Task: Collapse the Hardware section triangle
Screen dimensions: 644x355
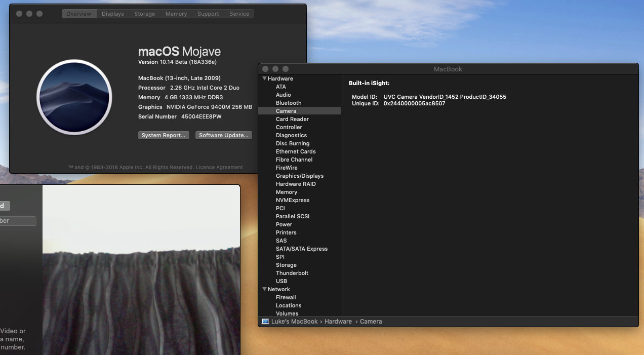Action: [264, 78]
